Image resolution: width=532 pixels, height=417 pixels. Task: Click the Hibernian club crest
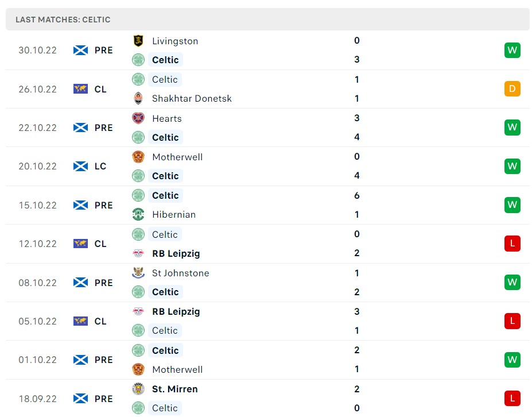138,214
